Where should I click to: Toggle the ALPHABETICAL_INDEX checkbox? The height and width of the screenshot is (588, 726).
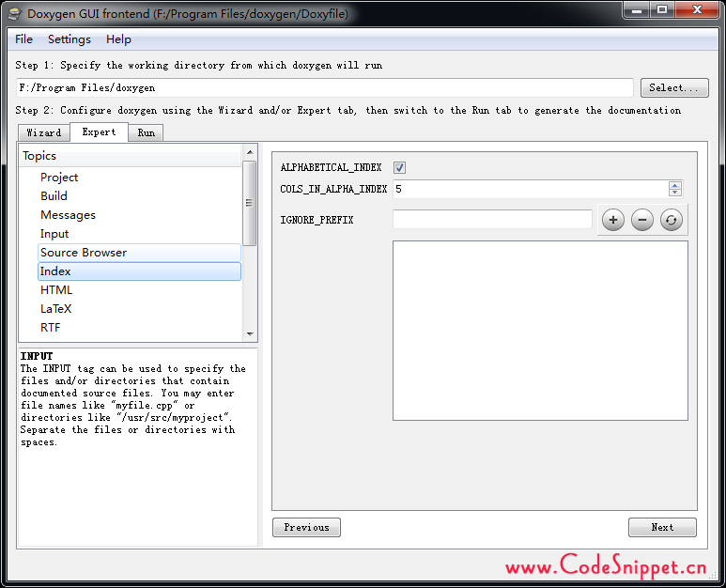(x=399, y=167)
